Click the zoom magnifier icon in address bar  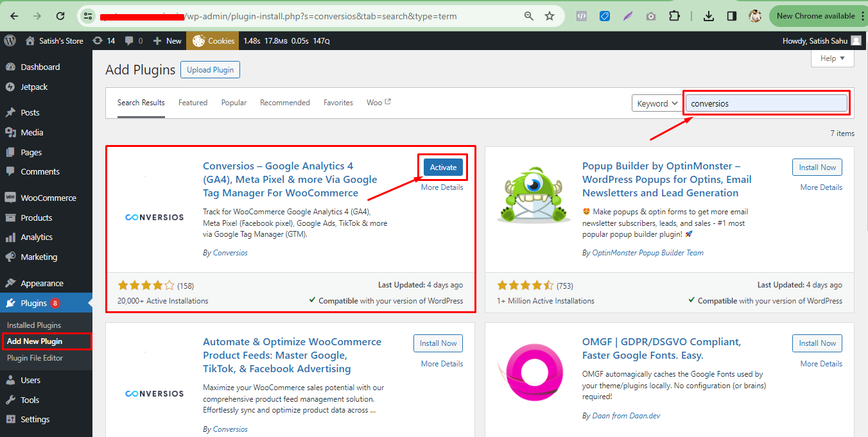(x=528, y=16)
